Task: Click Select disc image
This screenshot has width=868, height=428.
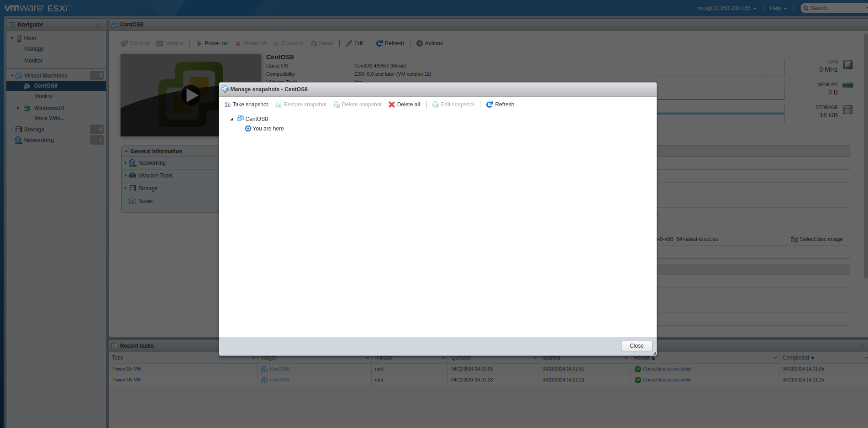Action: (817, 239)
